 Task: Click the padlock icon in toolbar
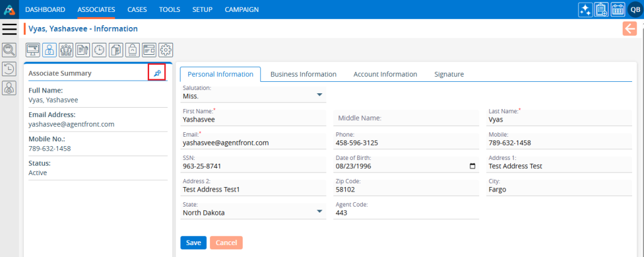tap(133, 50)
